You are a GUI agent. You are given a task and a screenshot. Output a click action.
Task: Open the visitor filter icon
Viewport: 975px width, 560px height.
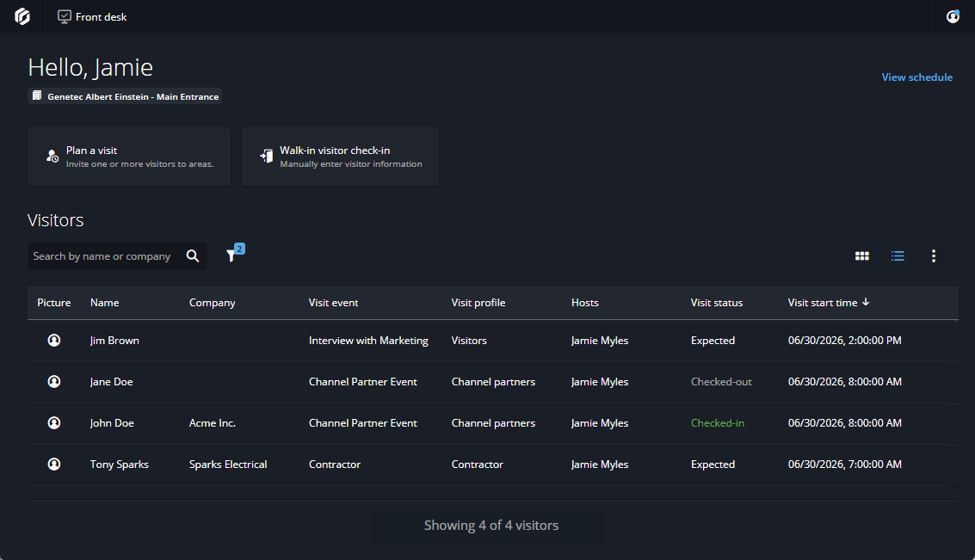[232, 255]
